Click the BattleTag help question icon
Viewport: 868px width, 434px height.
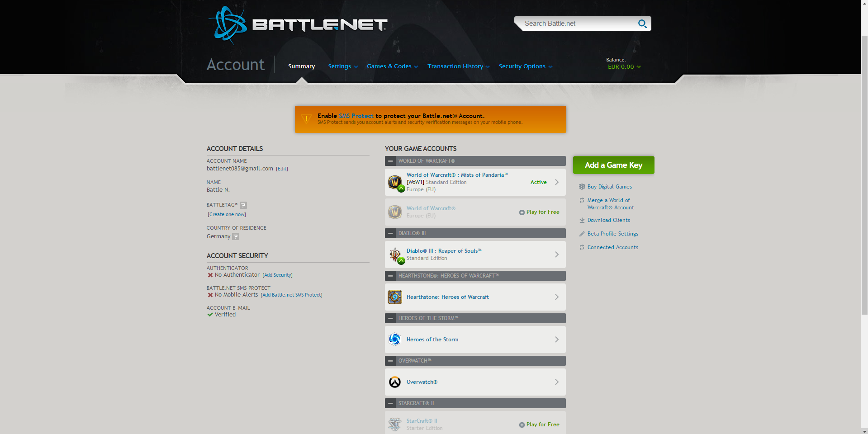point(243,205)
